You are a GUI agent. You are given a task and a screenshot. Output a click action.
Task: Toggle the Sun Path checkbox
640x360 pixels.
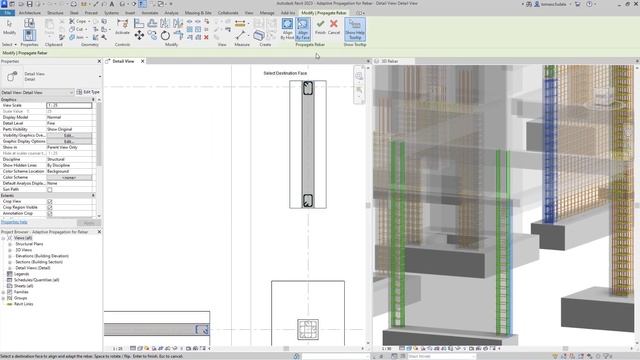pos(50,189)
